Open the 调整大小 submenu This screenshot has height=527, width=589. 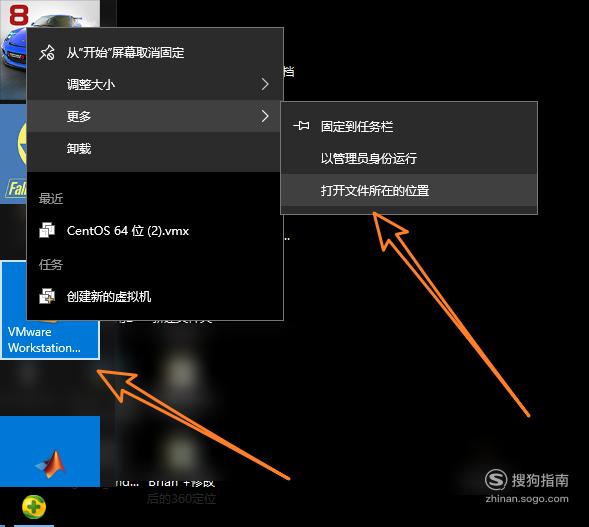tap(155, 84)
